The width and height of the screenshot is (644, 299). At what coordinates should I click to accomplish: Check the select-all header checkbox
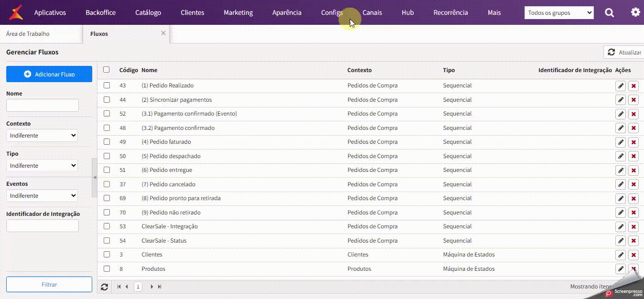click(107, 70)
